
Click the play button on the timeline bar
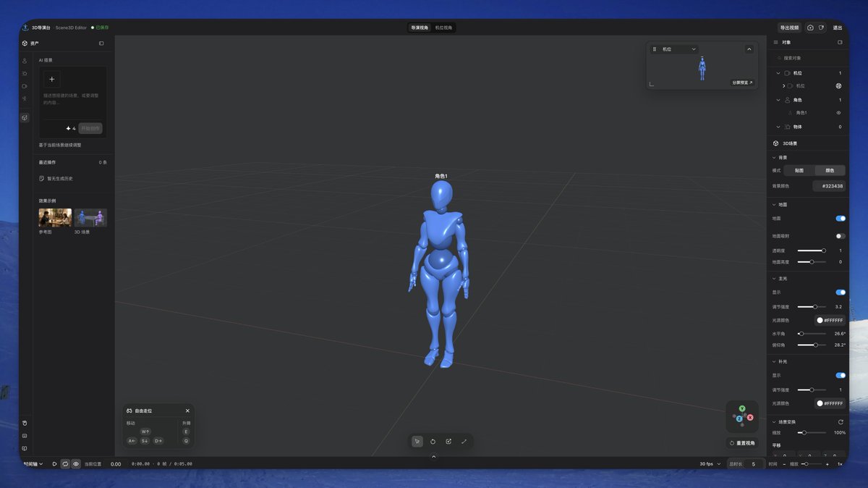coord(54,464)
